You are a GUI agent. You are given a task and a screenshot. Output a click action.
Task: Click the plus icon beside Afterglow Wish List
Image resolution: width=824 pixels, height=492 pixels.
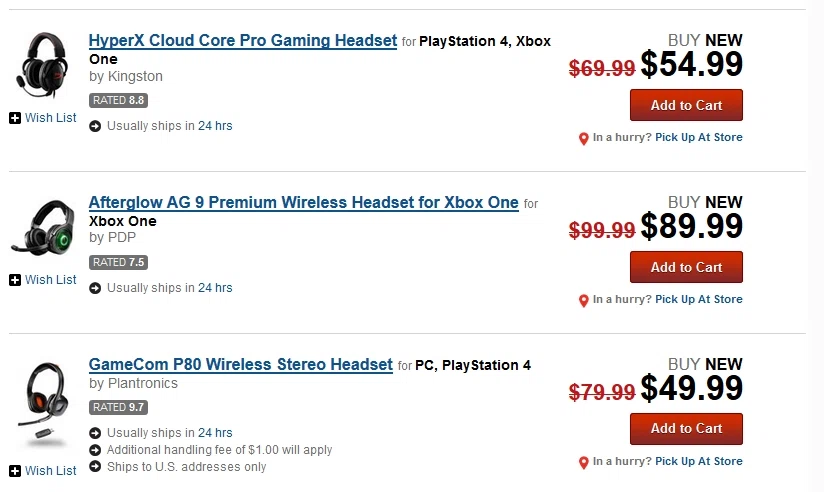tap(15, 280)
